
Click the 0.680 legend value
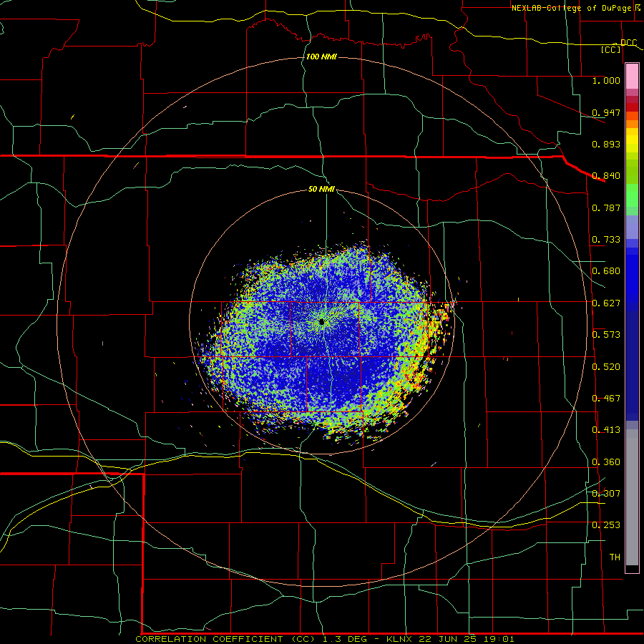(x=606, y=271)
